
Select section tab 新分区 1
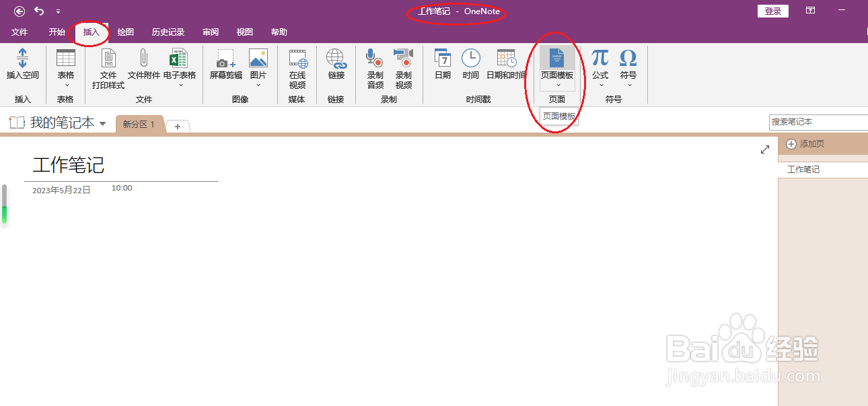pyautogui.click(x=139, y=125)
